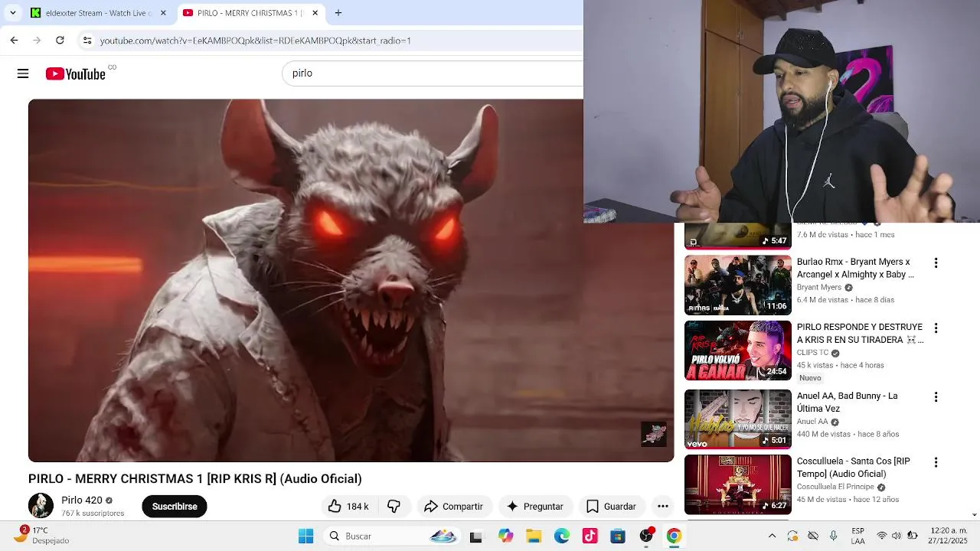Show hidden tray icons chevron
Screen dimensions: 980x551
coord(772,536)
